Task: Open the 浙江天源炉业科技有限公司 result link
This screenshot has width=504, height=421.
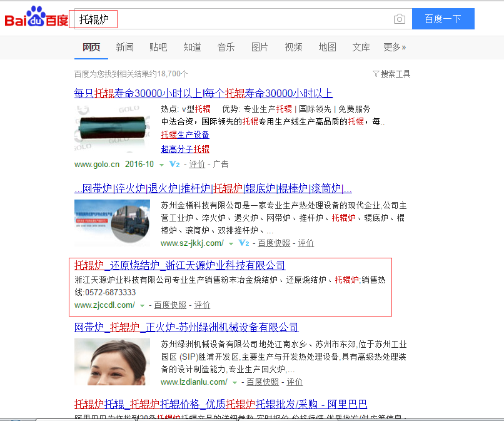Action: pyautogui.click(x=179, y=265)
